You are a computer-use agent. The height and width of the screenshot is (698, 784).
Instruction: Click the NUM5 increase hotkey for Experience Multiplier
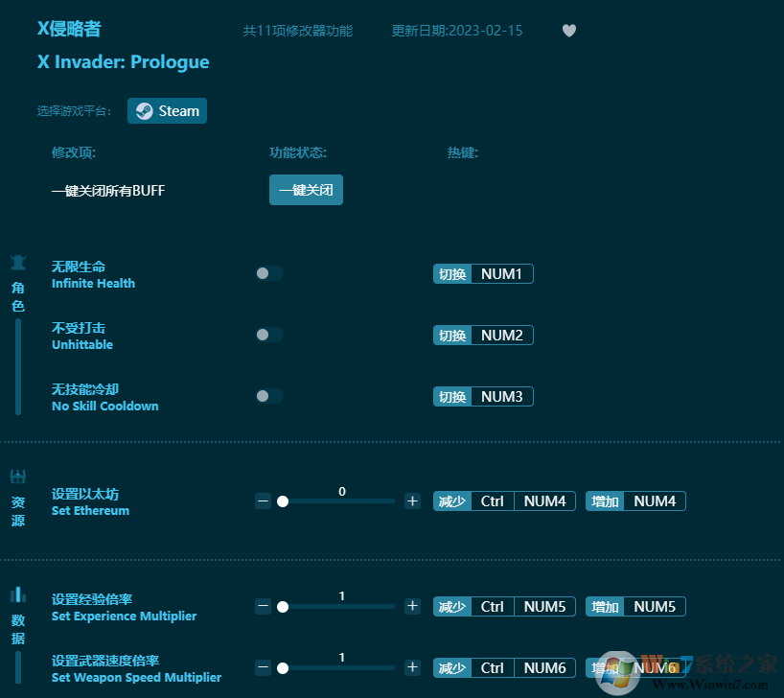655,607
